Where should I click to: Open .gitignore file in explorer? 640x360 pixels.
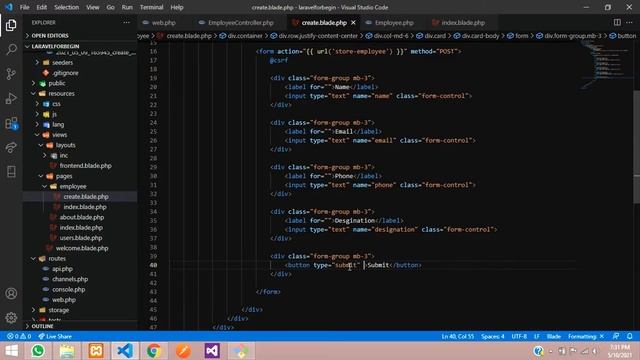point(65,73)
